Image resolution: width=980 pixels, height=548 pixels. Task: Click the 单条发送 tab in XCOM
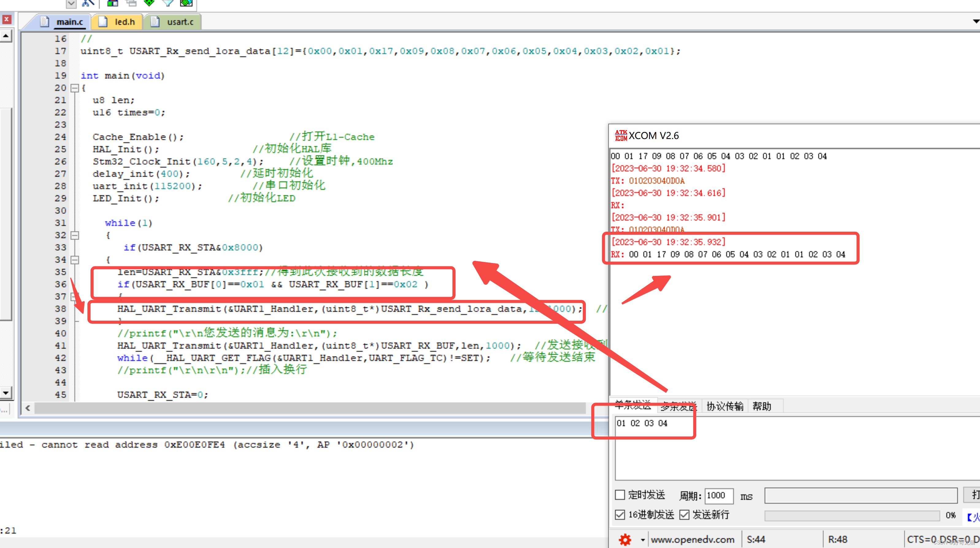tap(633, 405)
